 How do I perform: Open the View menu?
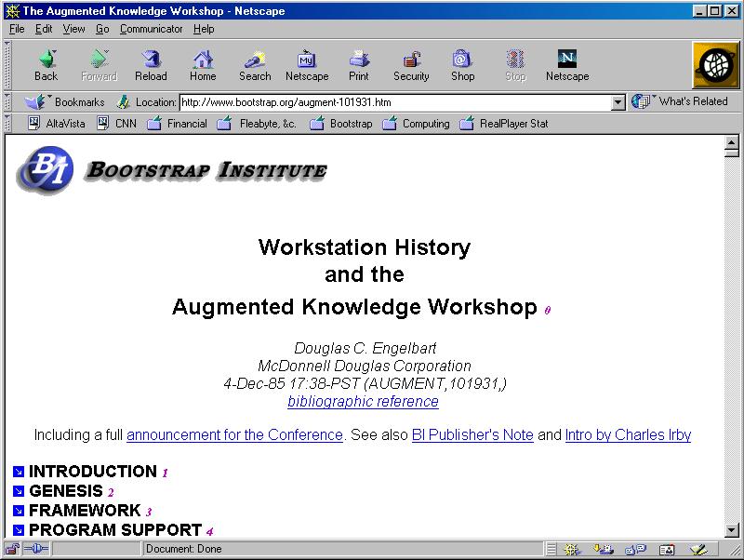[x=74, y=29]
